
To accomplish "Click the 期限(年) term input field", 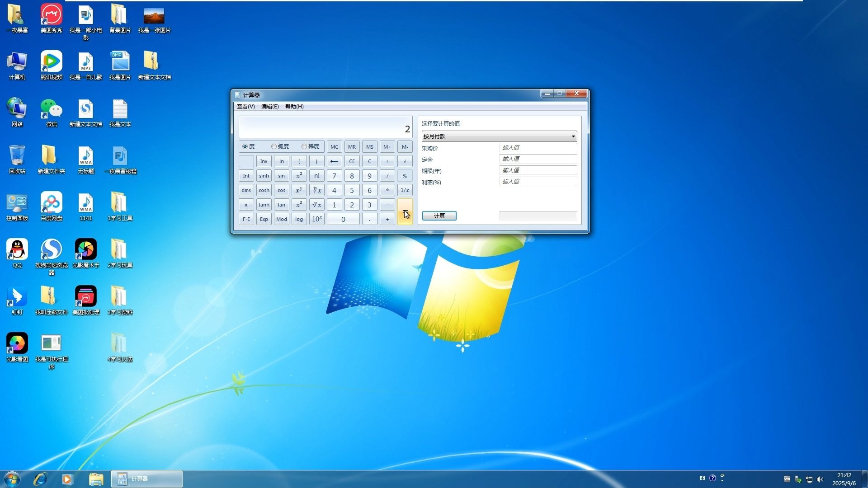I will (x=538, y=170).
